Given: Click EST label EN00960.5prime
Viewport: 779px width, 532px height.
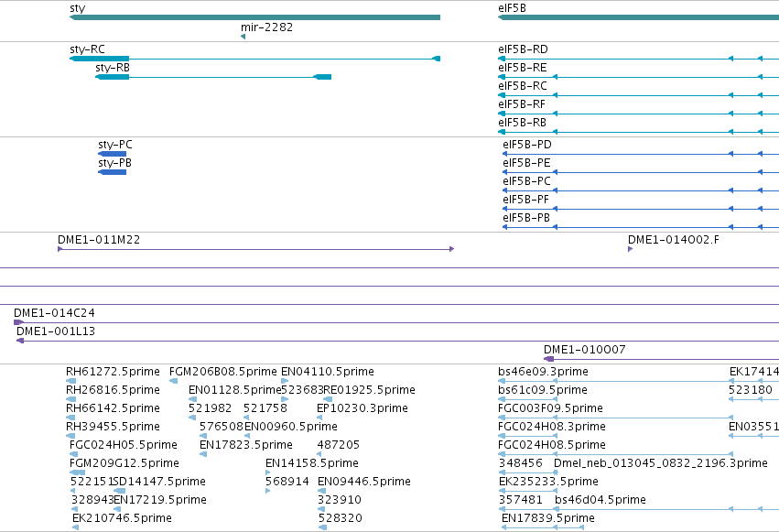Looking at the screenshot, I should [291, 427].
